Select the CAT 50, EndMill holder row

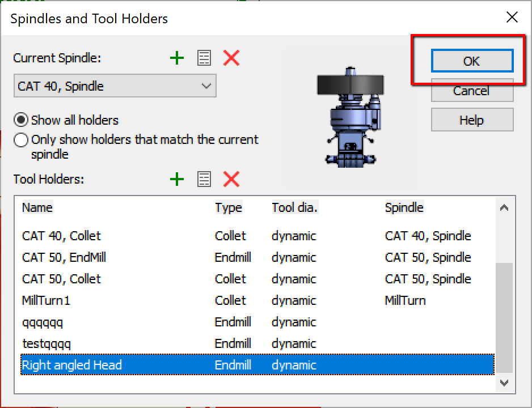tap(257, 257)
